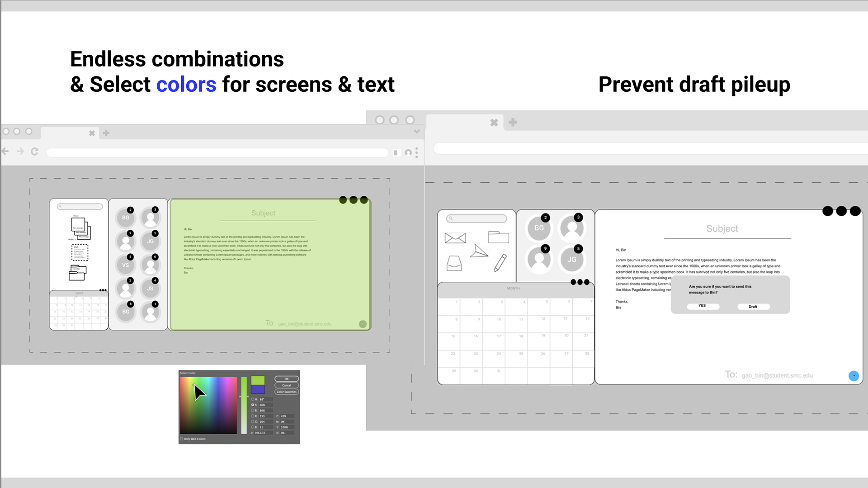Select the B brightness radio with 86%
Viewport: 868px width, 488px height.
click(x=252, y=411)
